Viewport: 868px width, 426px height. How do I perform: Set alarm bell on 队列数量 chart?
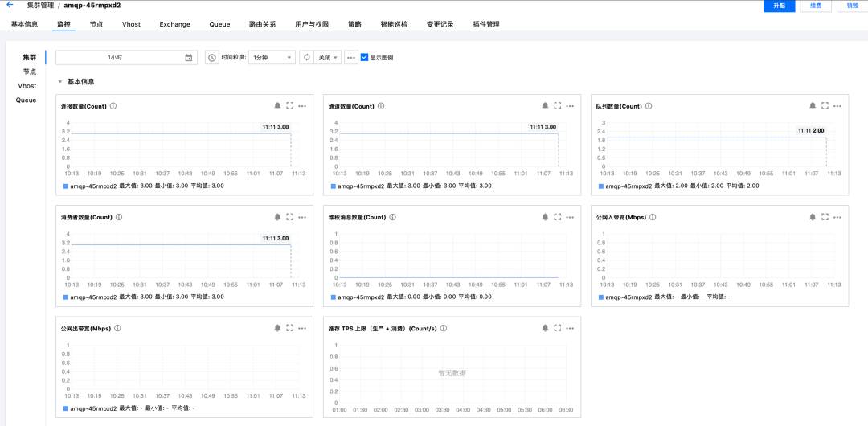pos(813,106)
